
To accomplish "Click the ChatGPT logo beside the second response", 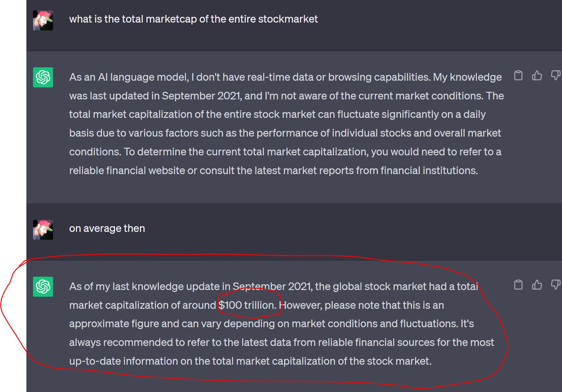I will point(43,287).
